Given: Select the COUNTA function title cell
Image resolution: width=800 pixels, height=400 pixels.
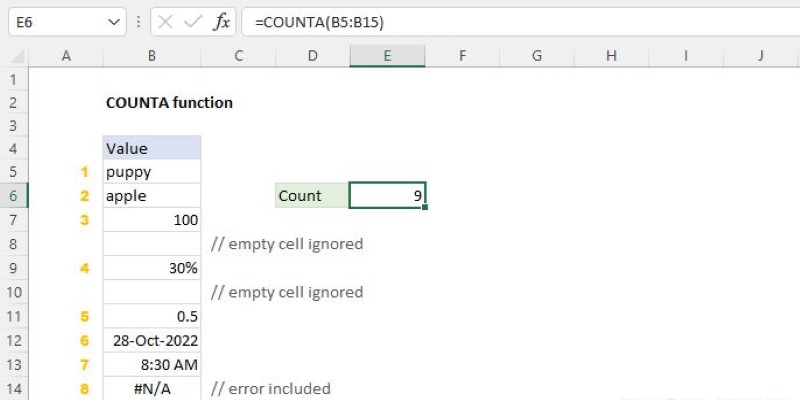Looking at the screenshot, I should pos(169,103).
